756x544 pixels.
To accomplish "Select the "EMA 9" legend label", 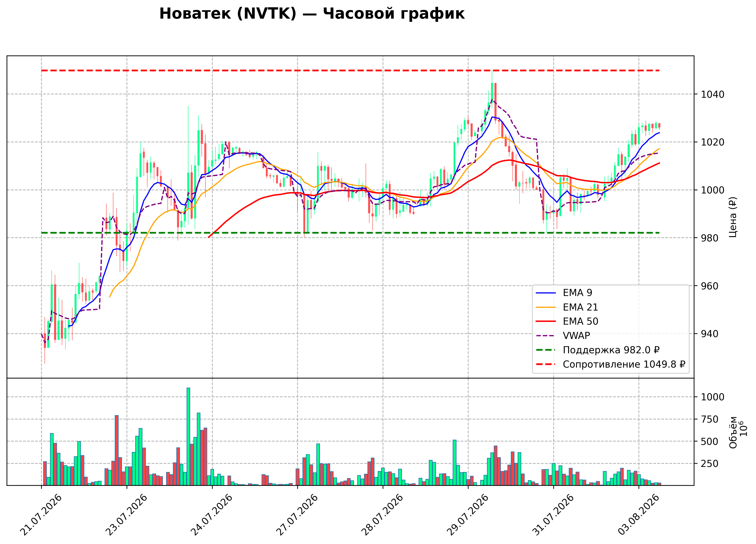I will pos(577,293).
